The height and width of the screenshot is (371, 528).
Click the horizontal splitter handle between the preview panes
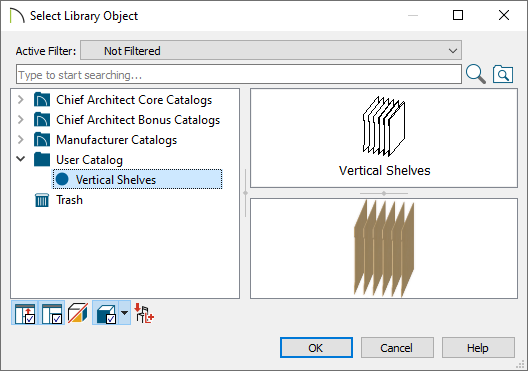pos(384,193)
